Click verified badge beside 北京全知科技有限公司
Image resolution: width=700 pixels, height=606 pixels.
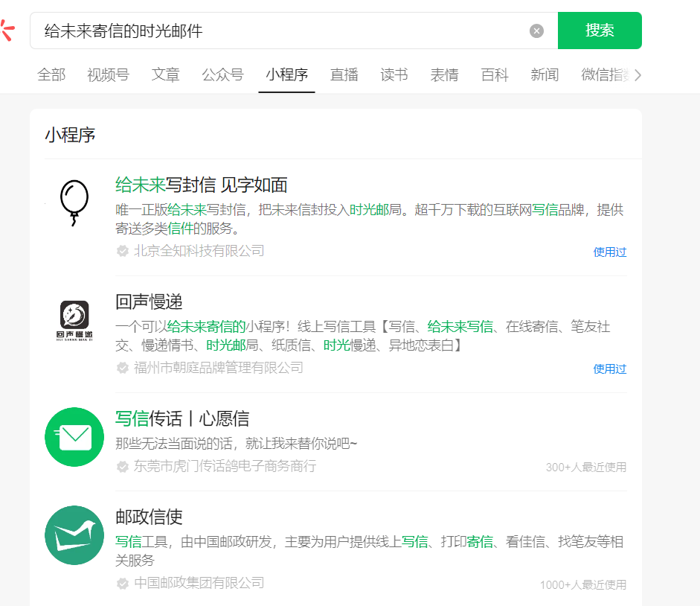[x=122, y=251]
